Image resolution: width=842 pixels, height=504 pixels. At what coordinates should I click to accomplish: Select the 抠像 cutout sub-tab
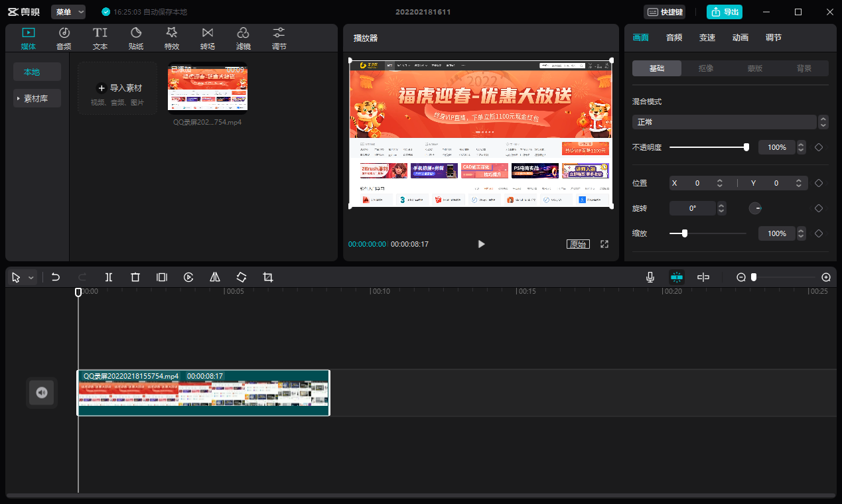[706, 68]
